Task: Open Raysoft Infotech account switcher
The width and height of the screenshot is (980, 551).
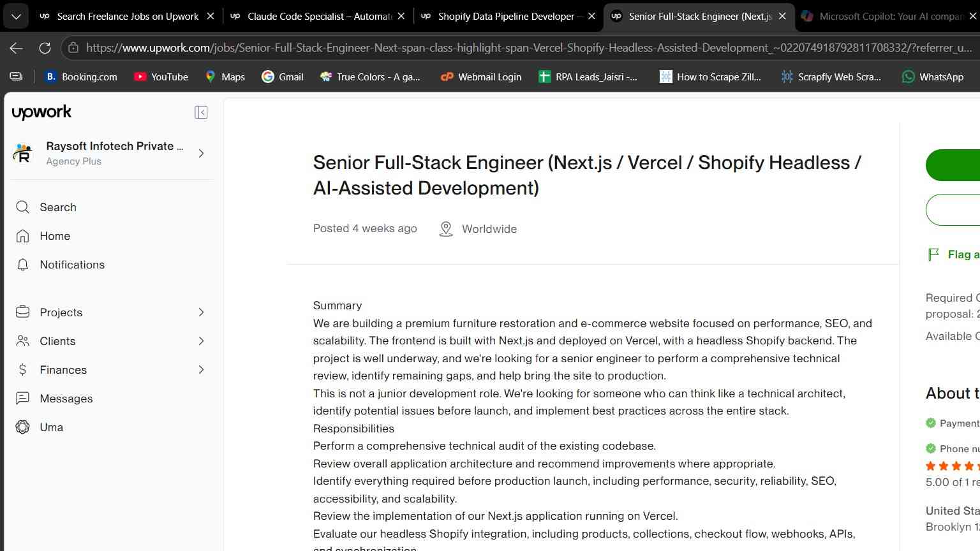Action: (x=109, y=153)
